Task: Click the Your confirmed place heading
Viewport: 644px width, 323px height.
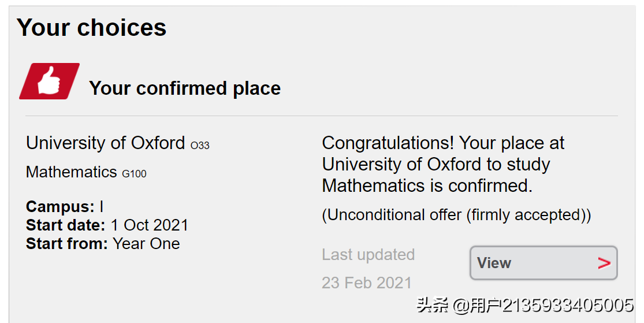Action: 185,88
